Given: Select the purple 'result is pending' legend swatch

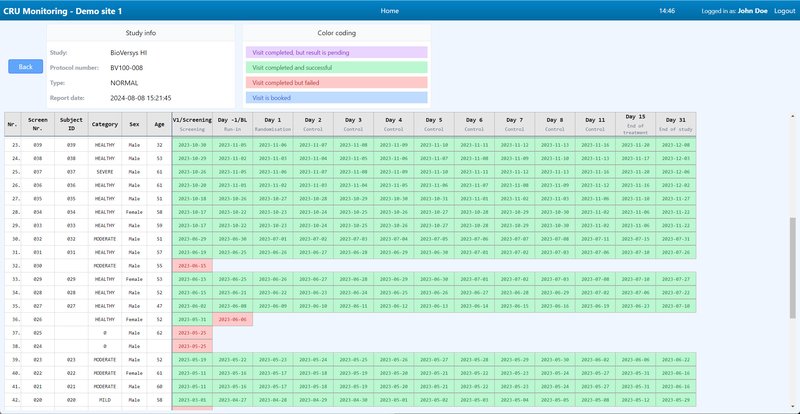Looking at the screenshot, I should 336,51.
